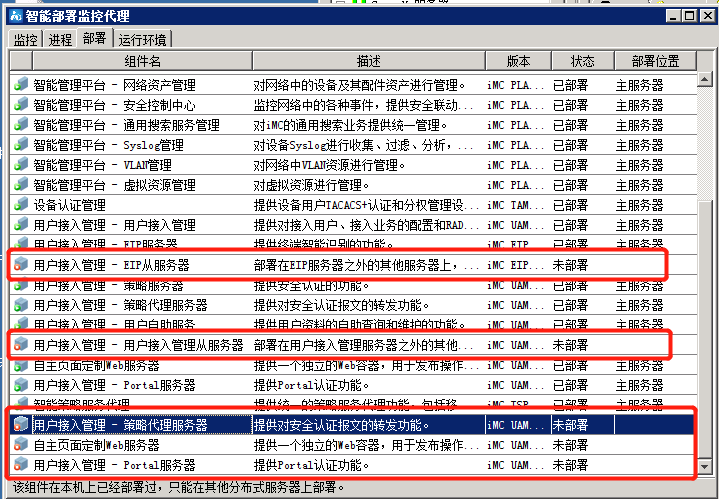Click icon of highlighted 策略代理服务器 row

coord(21,425)
